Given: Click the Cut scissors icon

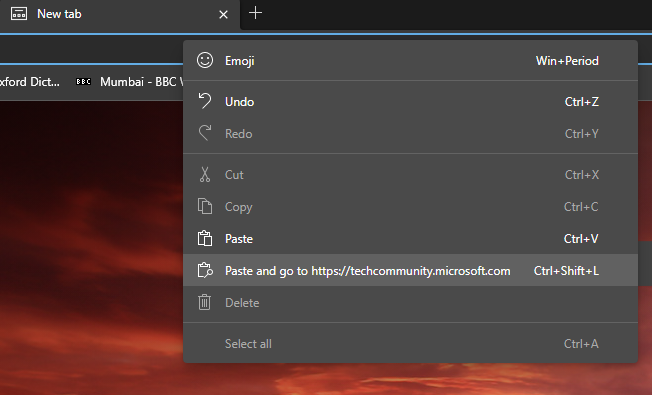Looking at the screenshot, I should pyautogui.click(x=205, y=174).
